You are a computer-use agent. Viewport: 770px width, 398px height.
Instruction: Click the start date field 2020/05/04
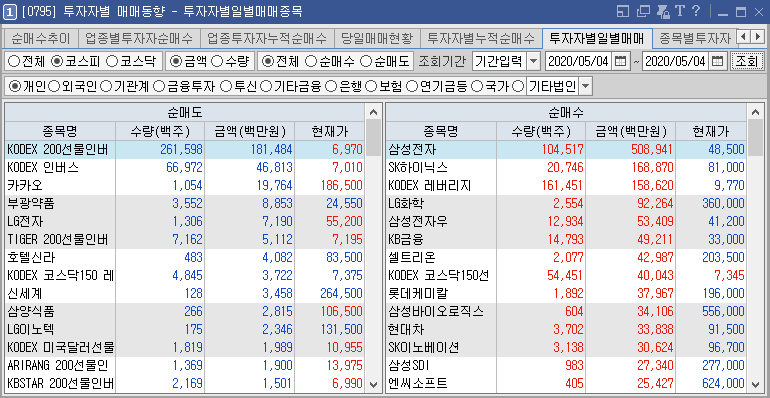[x=578, y=61]
